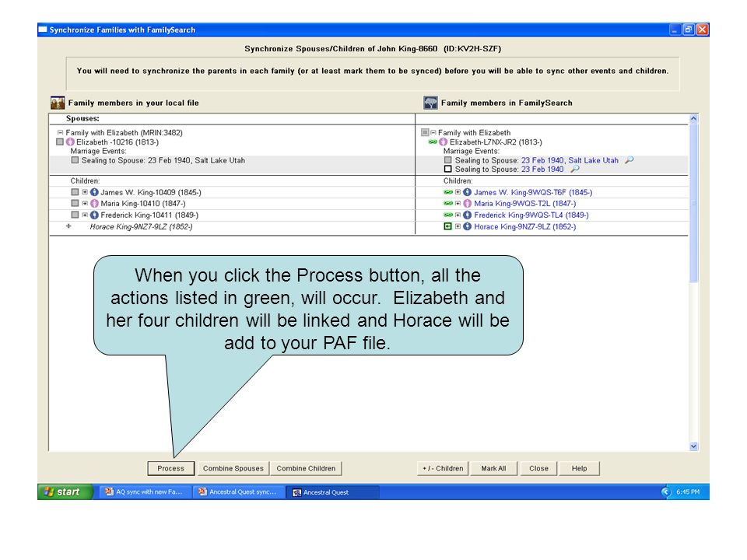Click the male icon beside Frederick King-10411
747x560 pixels.
point(94,215)
